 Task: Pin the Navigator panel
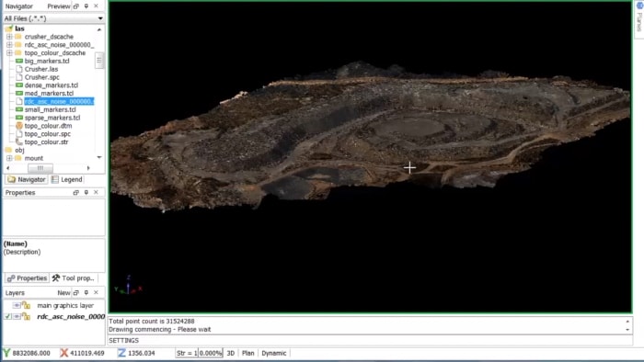(x=86, y=6)
